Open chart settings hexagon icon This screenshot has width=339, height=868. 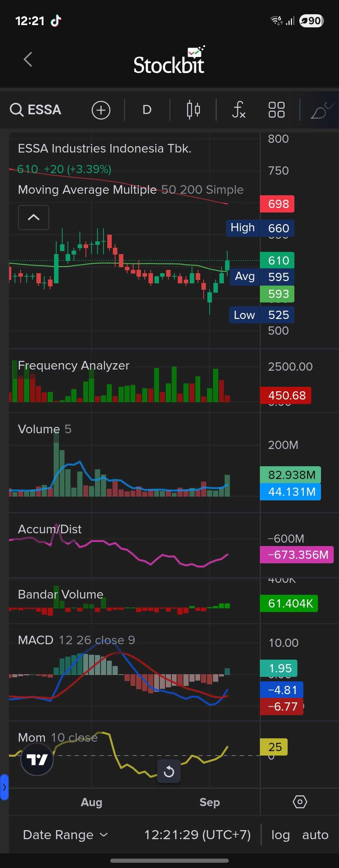point(300,802)
